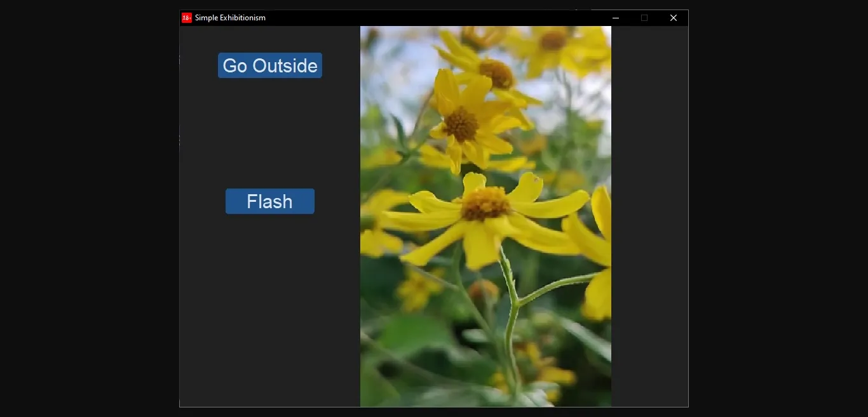This screenshot has width=868, height=417.
Task: Click the red 18+ app icon in title bar
Action: click(187, 18)
